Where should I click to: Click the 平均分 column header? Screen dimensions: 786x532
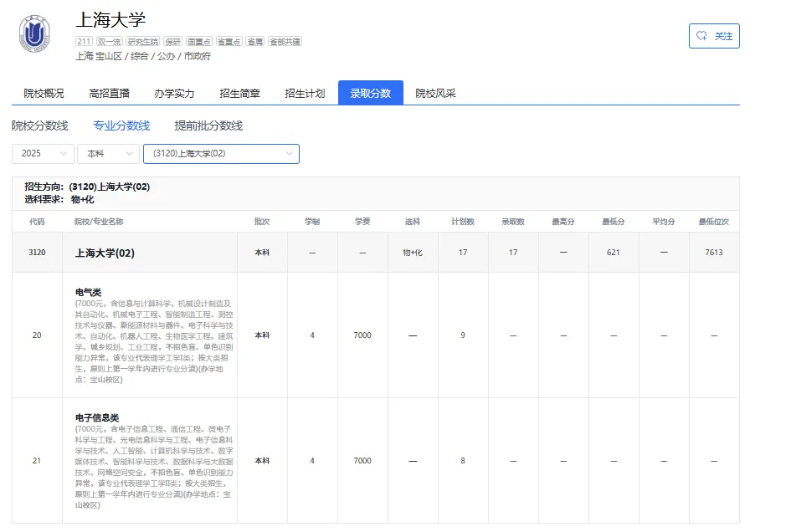tap(664, 222)
